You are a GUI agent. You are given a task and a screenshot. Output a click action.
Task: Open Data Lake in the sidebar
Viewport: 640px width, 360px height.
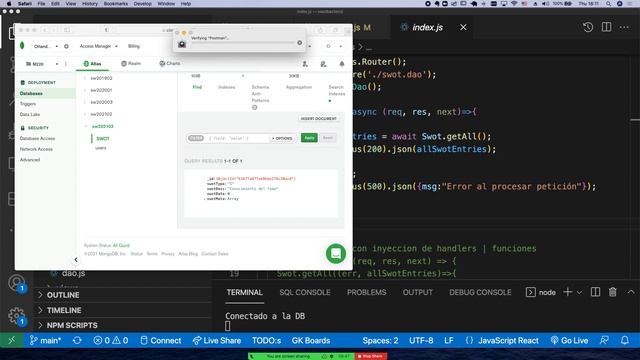pos(30,114)
